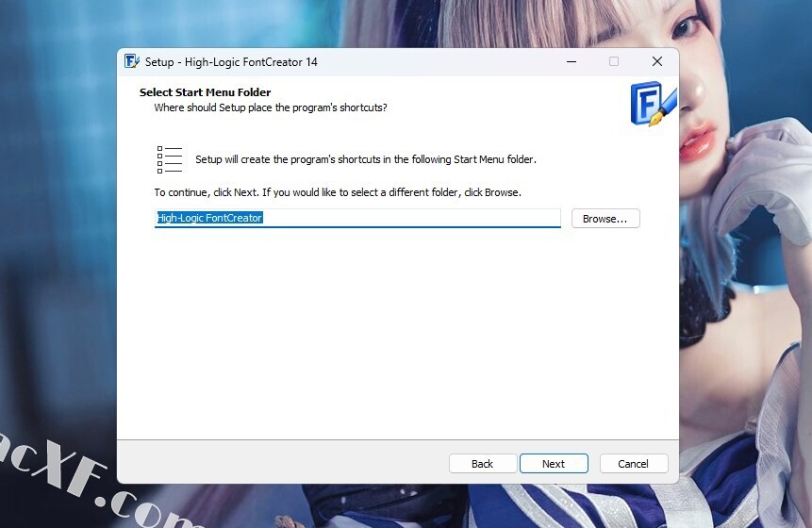Click the highlighted High-Logic FontCreator text
Image resolution: width=812 pixels, height=528 pixels.
pyautogui.click(x=209, y=219)
